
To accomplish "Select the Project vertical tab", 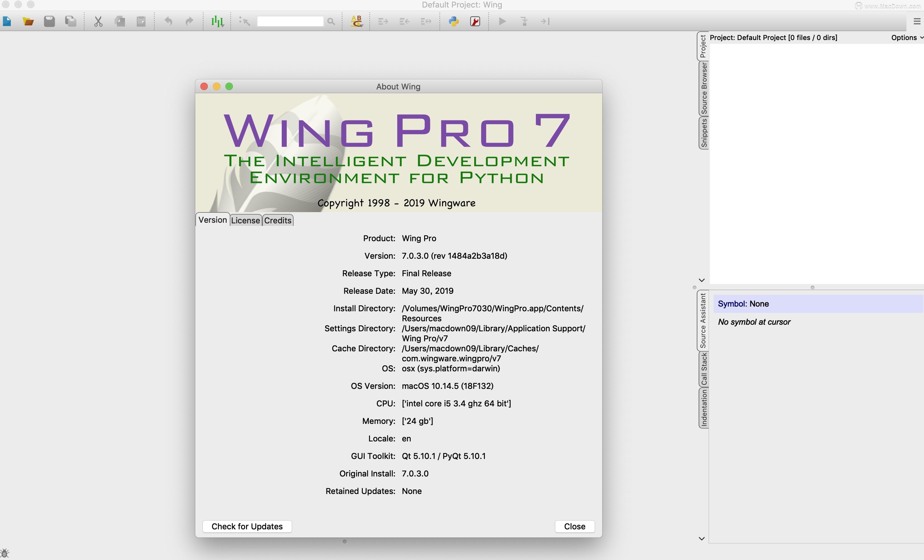I will (x=703, y=47).
